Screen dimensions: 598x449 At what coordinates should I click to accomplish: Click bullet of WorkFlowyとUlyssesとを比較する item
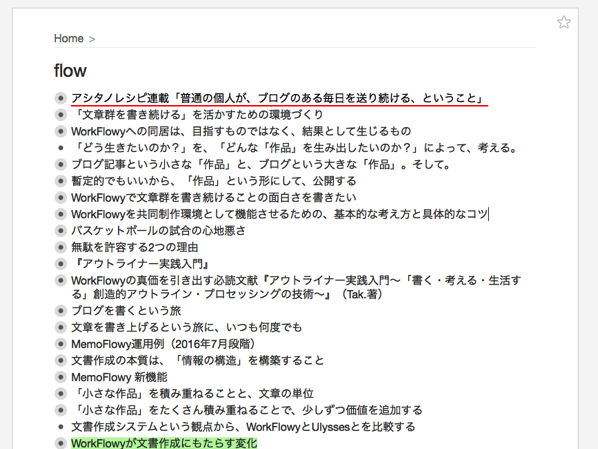point(61,427)
